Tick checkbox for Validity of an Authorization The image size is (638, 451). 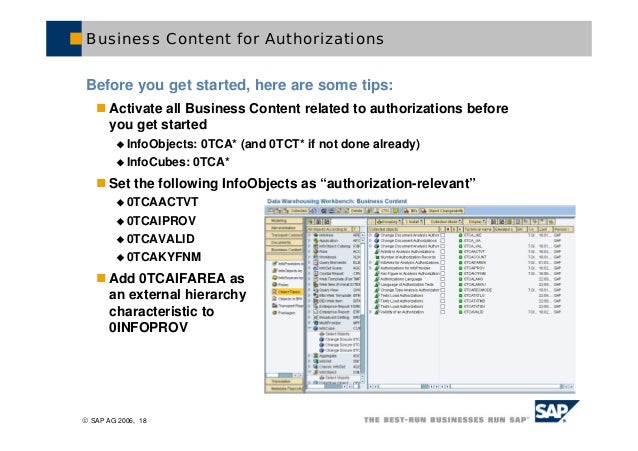point(443,312)
